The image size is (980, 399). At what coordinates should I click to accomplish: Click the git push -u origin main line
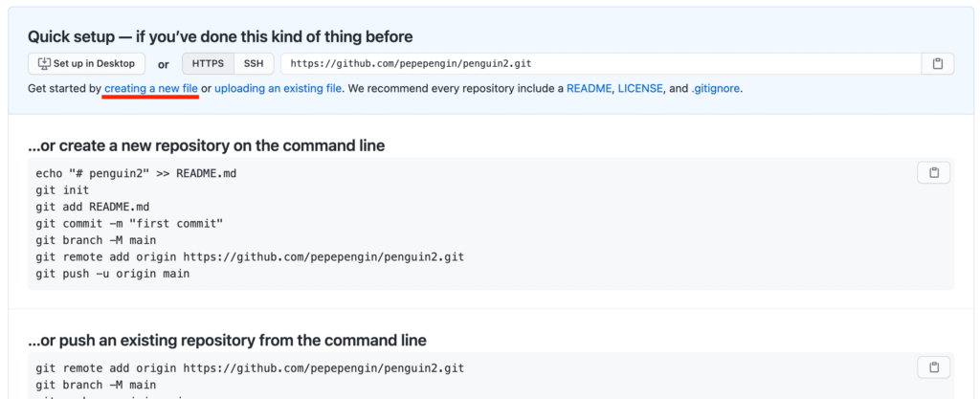(113, 274)
